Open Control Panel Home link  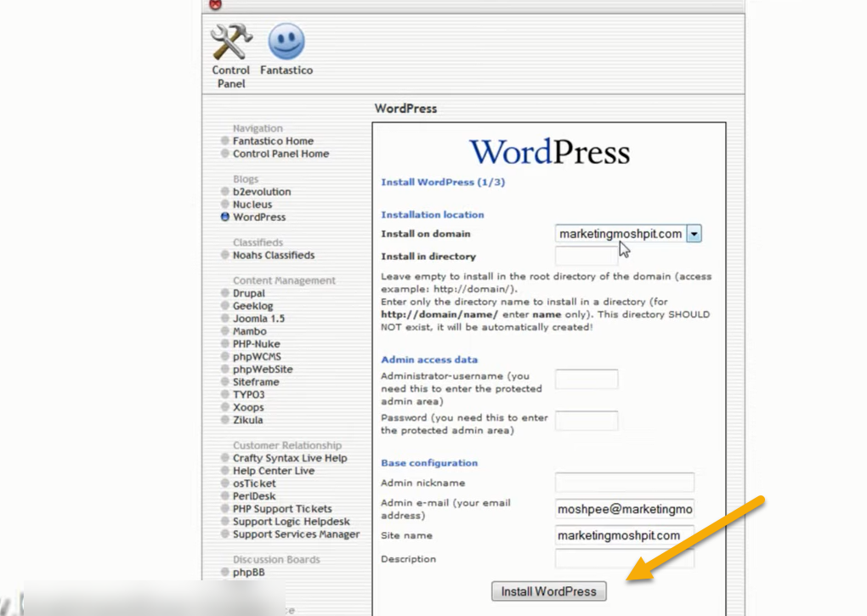(280, 154)
